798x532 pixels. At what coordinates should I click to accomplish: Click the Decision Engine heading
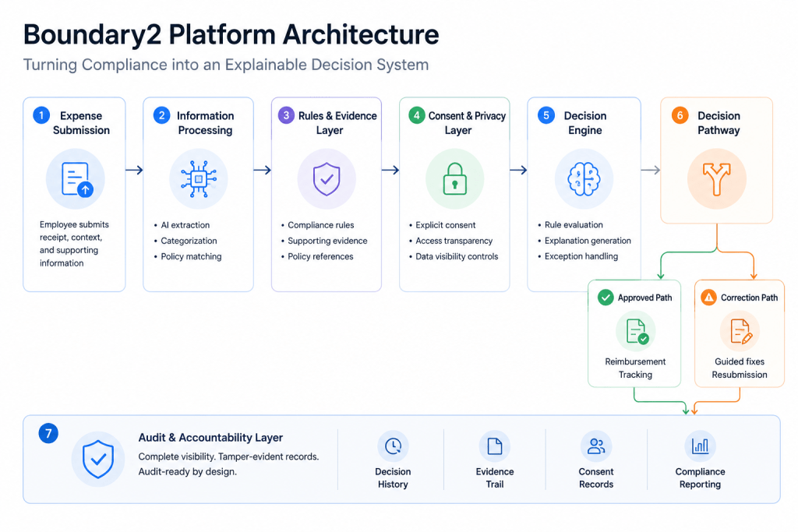584,123
